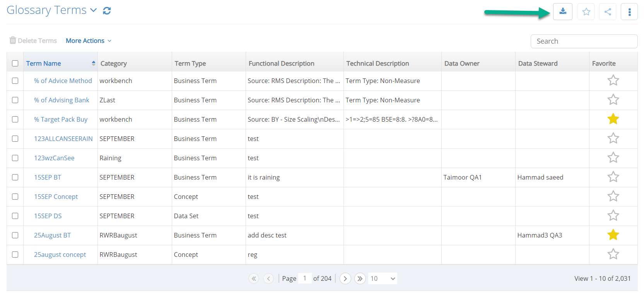Unfavorite the % Target Pack Buy term
644x297 pixels.
click(x=613, y=119)
